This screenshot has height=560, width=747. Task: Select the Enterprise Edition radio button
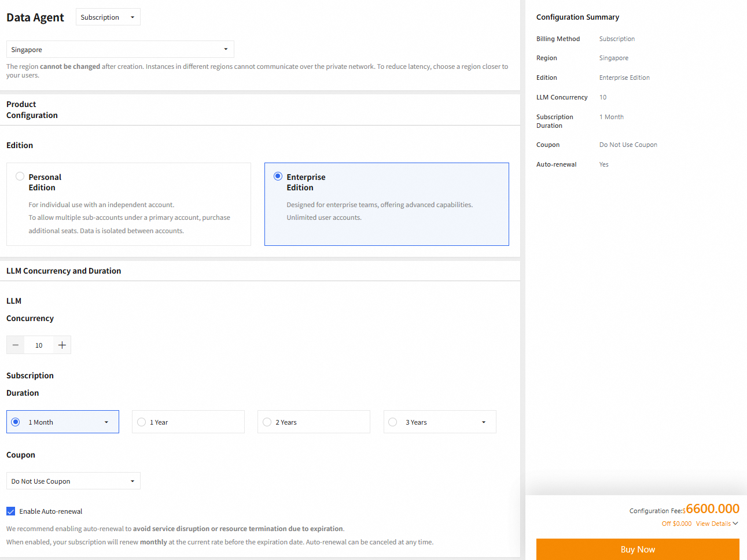click(x=278, y=176)
